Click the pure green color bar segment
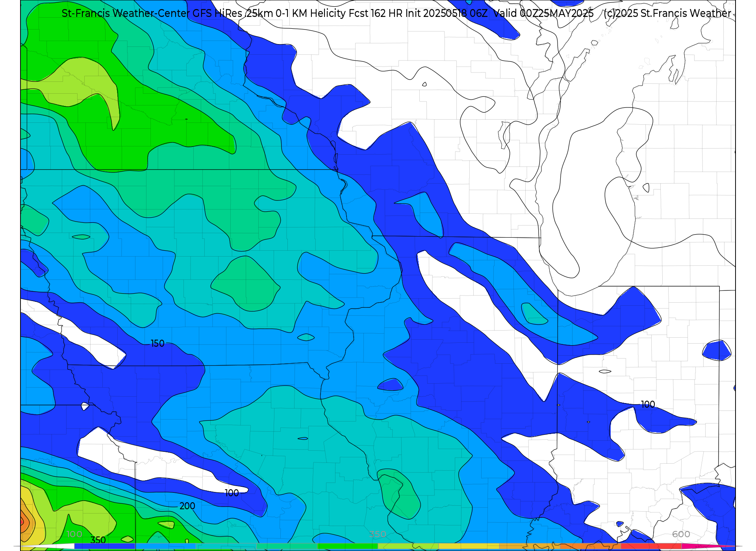 [x=347, y=546]
